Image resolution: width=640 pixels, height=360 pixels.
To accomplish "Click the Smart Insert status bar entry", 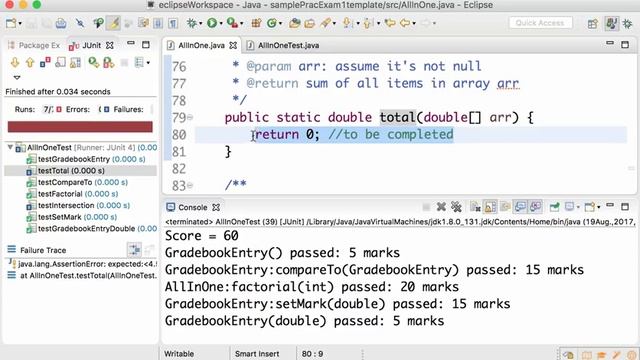I will click(257, 353).
